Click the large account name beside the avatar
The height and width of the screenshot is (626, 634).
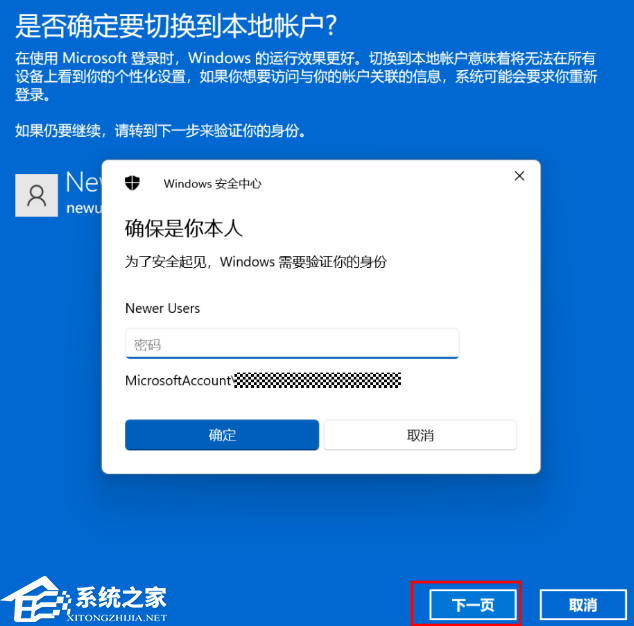tap(84, 182)
